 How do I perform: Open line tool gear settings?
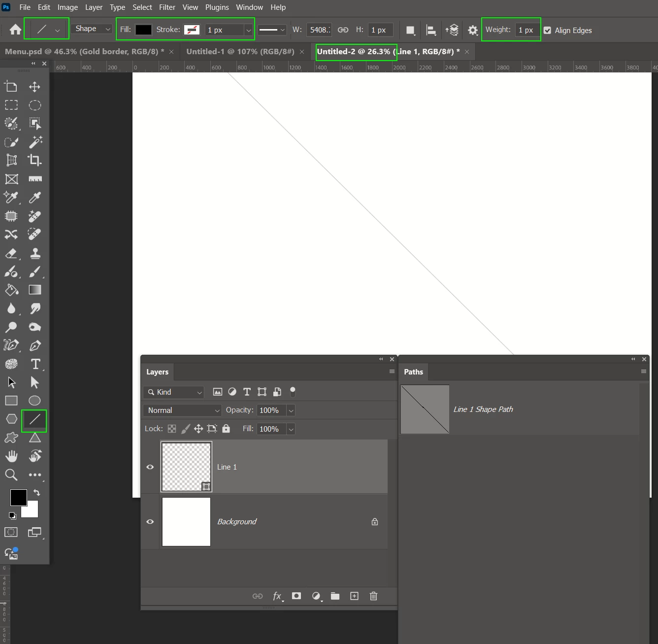(x=473, y=30)
